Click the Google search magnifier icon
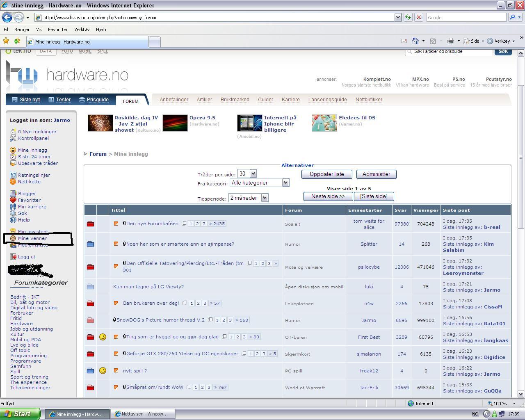Image resolution: width=525 pixels, height=420 pixels. tap(512, 17)
